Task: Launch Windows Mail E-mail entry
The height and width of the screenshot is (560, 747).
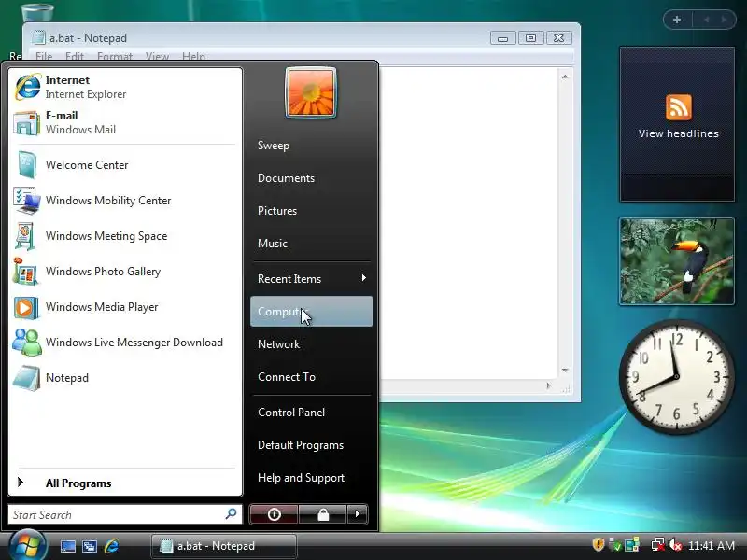Action: 125,122
